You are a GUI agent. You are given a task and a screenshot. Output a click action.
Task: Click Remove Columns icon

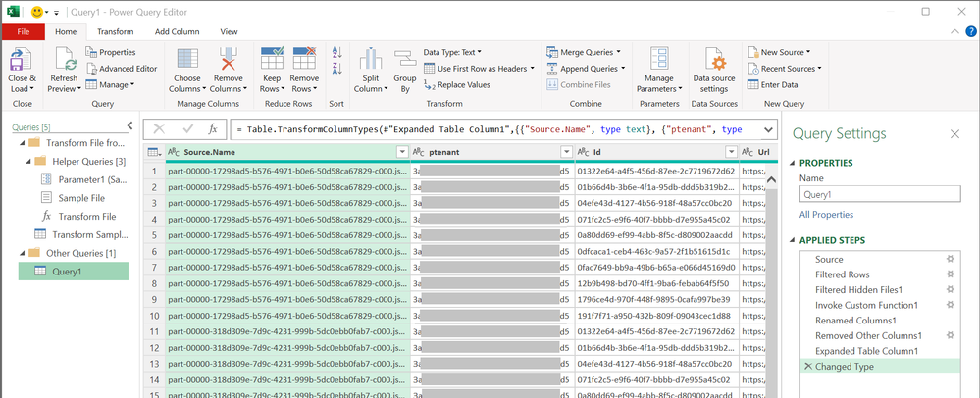coord(229,60)
